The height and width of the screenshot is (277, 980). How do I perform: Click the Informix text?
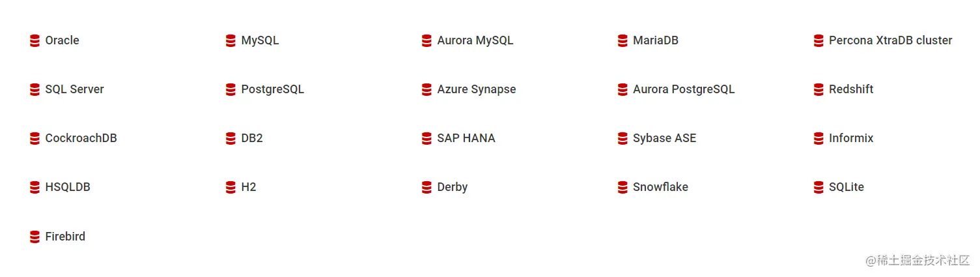coord(850,138)
